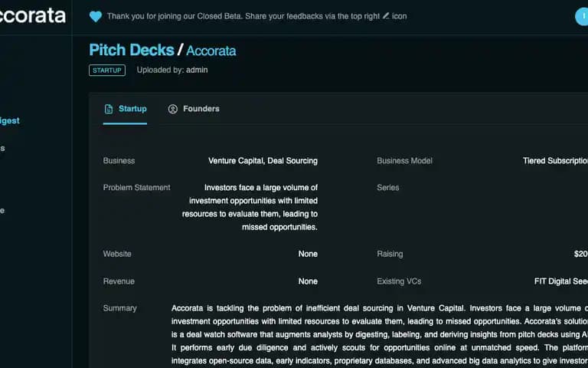588x368 pixels.
Task: Open the Digest item in sidebar
Action: [x=10, y=120]
